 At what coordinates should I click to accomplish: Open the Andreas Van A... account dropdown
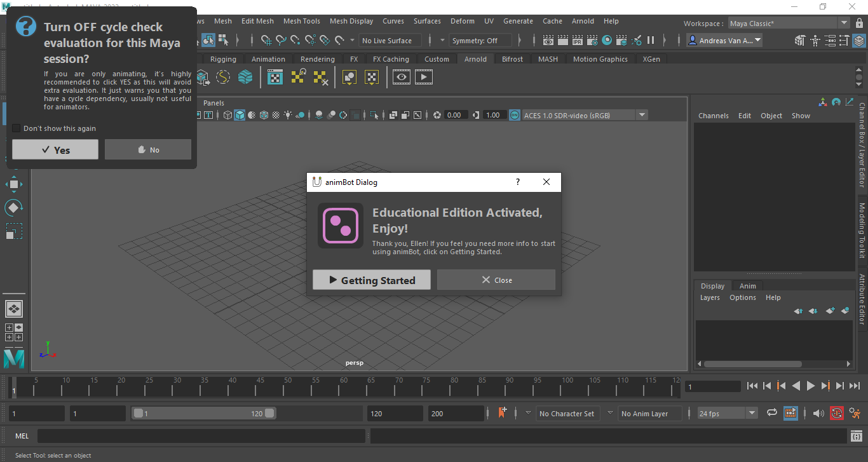point(724,41)
